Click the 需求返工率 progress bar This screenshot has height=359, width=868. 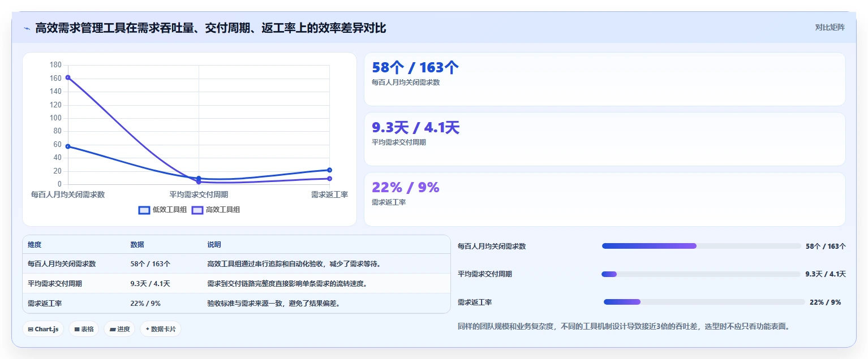(x=704, y=302)
